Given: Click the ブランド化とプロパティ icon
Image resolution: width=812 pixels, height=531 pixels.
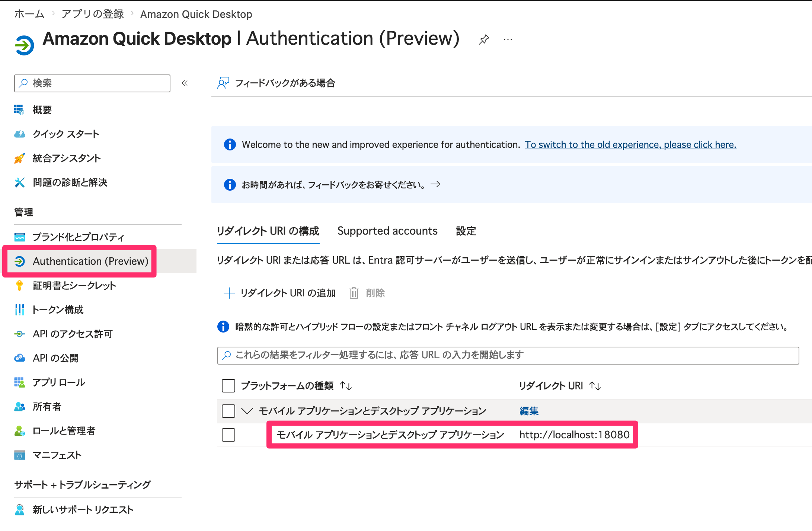Looking at the screenshot, I should tap(19, 237).
